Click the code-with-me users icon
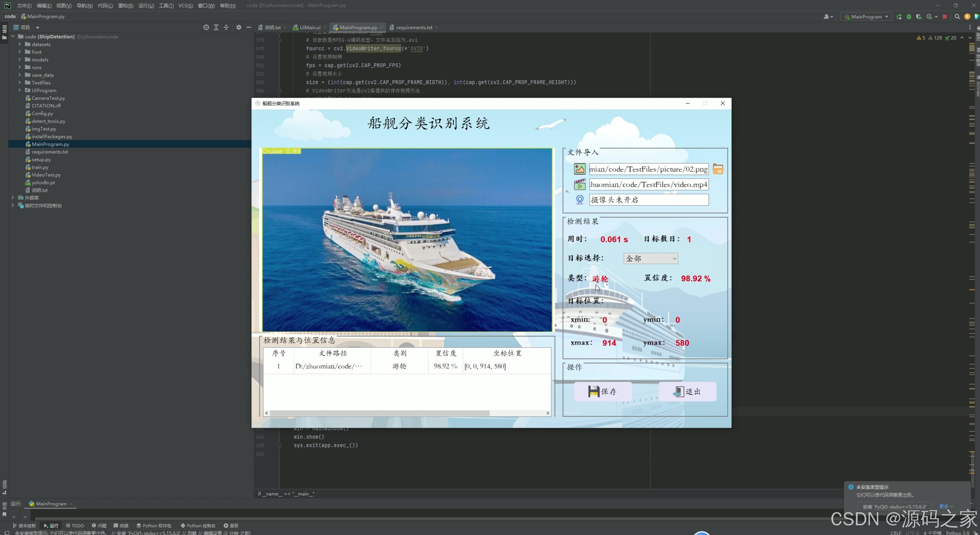This screenshot has height=535, width=980. [x=828, y=17]
